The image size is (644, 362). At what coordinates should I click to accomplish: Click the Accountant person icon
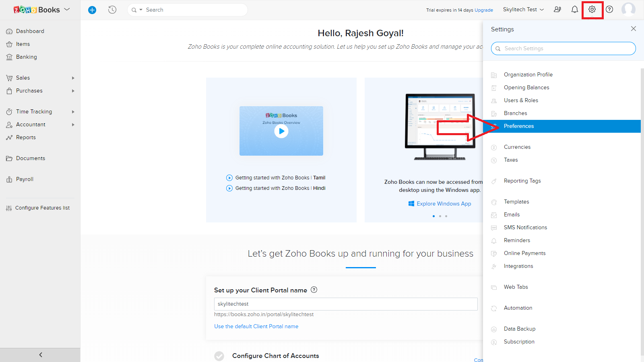coord(9,125)
